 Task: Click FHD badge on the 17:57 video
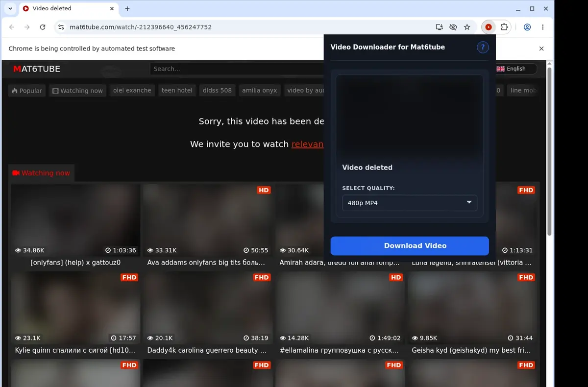[129, 277]
